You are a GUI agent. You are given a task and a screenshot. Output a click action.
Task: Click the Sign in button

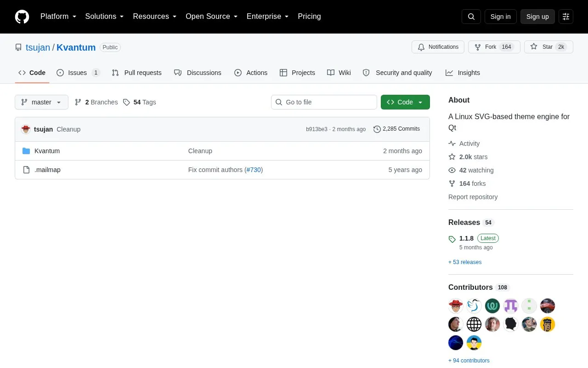tap(500, 17)
